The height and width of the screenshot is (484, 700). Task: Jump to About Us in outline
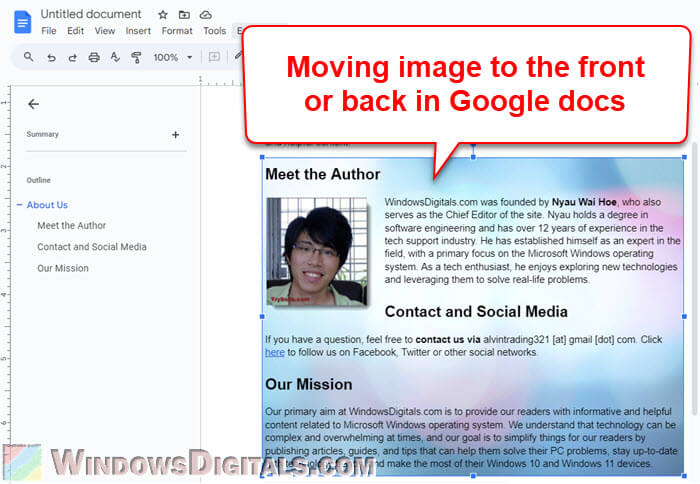coord(47,205)
